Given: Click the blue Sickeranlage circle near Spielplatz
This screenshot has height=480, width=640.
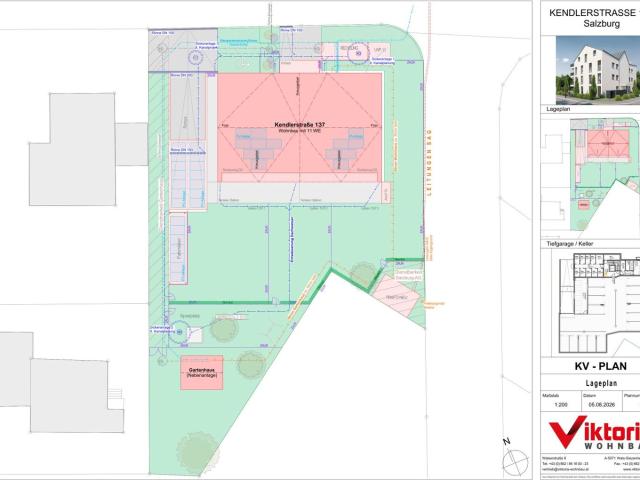Looking at the screenshot, I should click(x=179, y=332).
